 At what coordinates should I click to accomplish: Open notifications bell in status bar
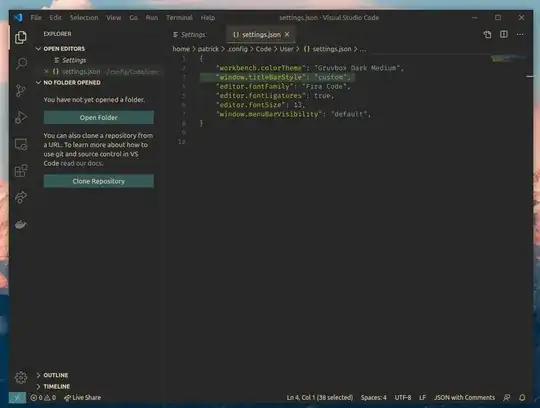coord(522,398)
